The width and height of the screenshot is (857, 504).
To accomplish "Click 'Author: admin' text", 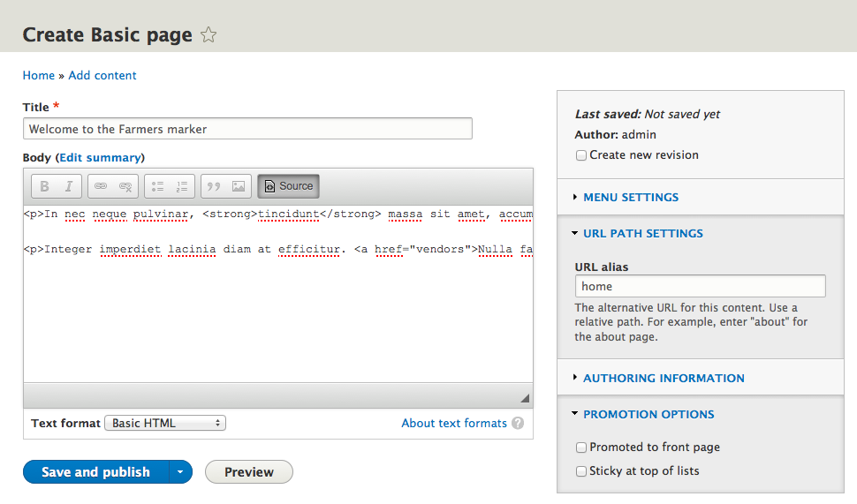I will point(616,134).
